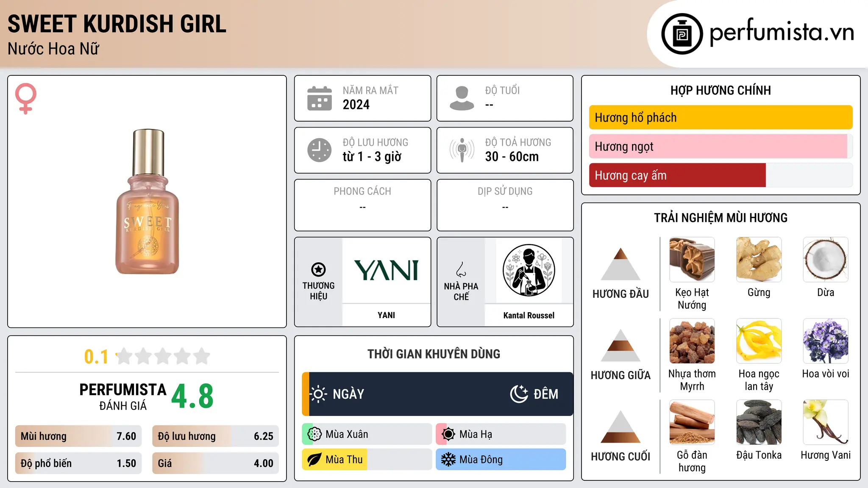Click the yellow Hương hổ phách accord bar
This screenshot has height=488, width=868.
[721, 117]
